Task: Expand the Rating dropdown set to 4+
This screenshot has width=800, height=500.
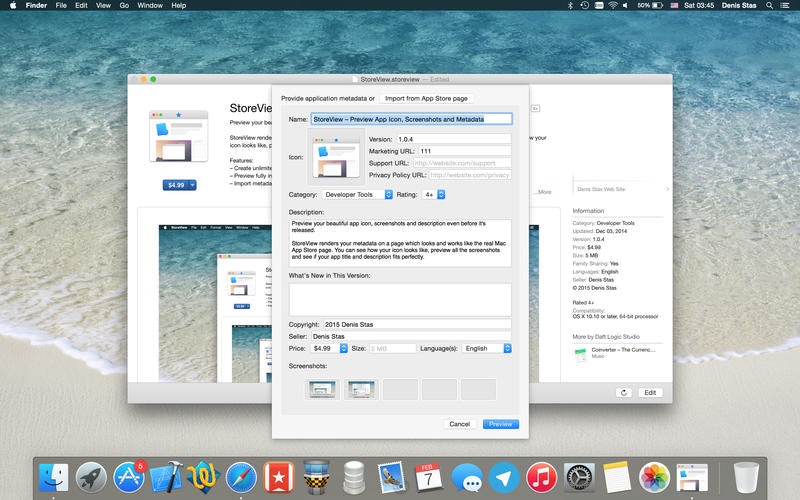Action: pyautogui.click(x=434, y=194)
